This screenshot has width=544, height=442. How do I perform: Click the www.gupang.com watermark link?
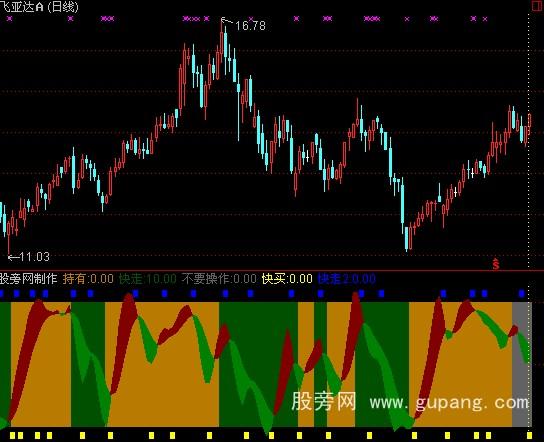coord(449,402)
